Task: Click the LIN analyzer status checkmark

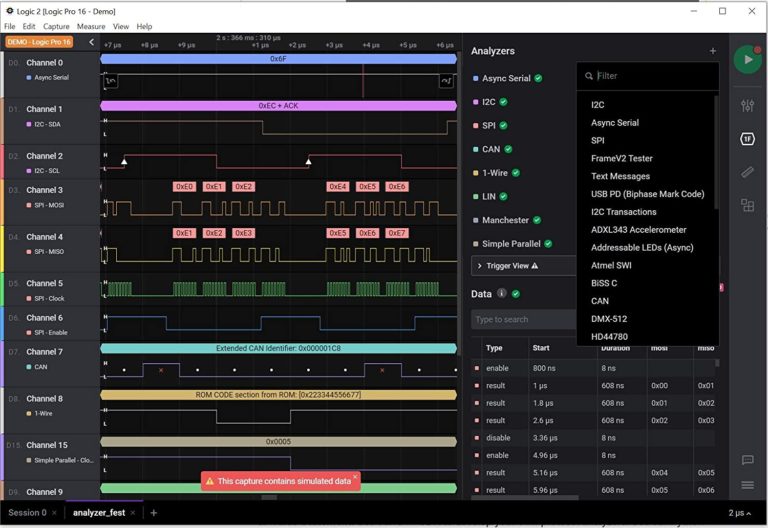Action: (504, 196)
